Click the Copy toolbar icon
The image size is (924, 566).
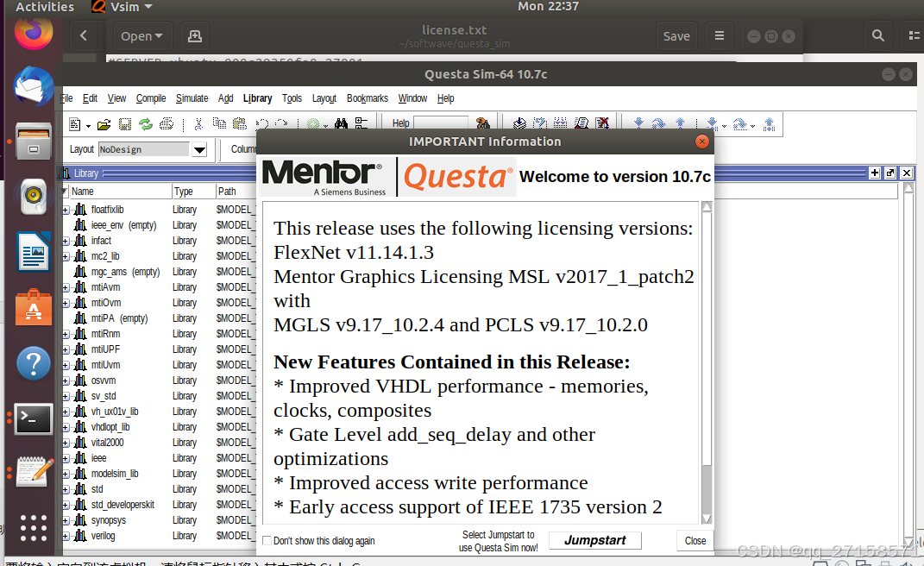point(219,123)
